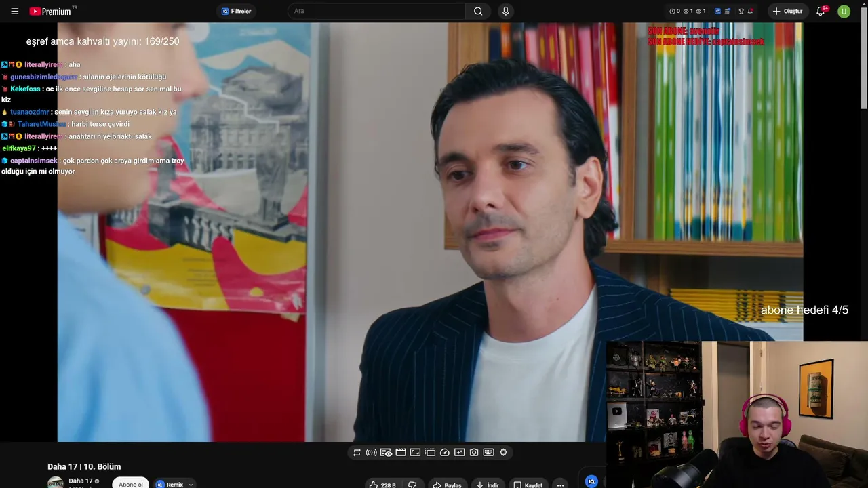The height and width of the screenshot is (488, 868).
Task: Open the Filtreler filter button
Action: [x=237, y=12]
